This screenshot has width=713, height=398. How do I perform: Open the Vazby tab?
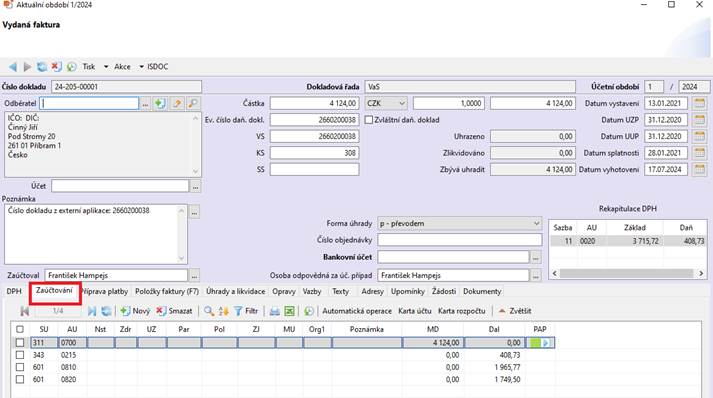[312, 292]
